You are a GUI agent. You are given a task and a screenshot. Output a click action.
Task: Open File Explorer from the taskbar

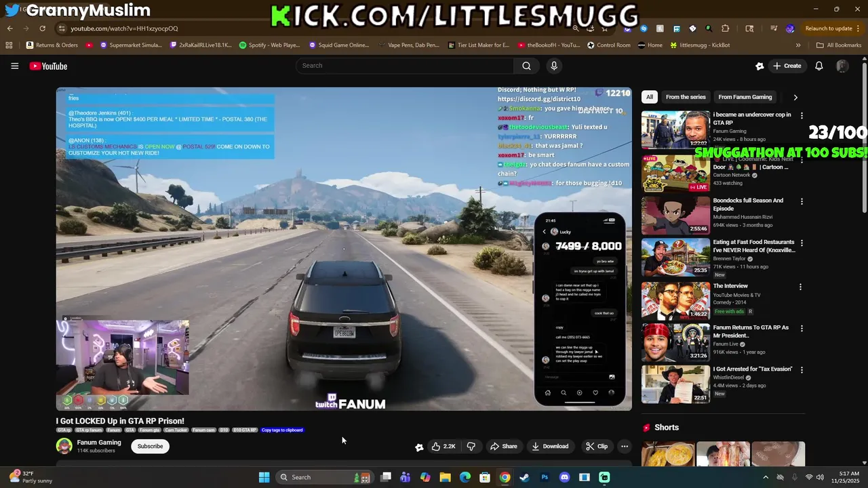pyautogui.click(x=445, y=477)
